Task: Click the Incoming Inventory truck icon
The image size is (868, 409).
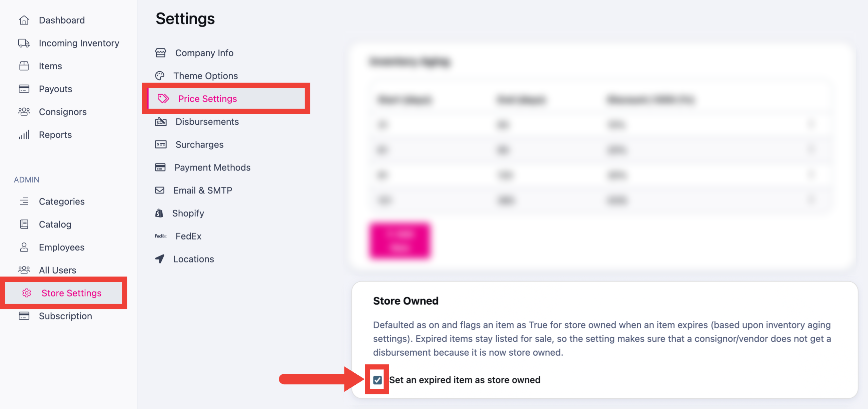Action: 24,43
